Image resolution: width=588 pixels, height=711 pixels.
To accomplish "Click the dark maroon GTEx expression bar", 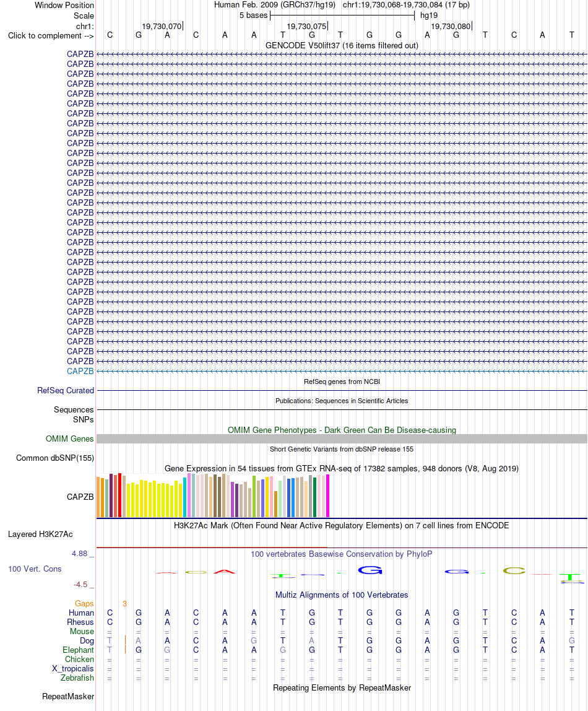I will [111, 495].
